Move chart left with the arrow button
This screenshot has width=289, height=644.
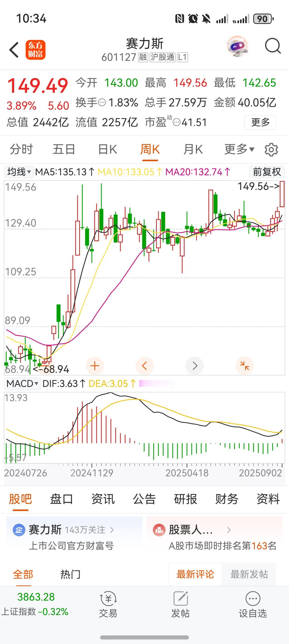pos(144,366)
